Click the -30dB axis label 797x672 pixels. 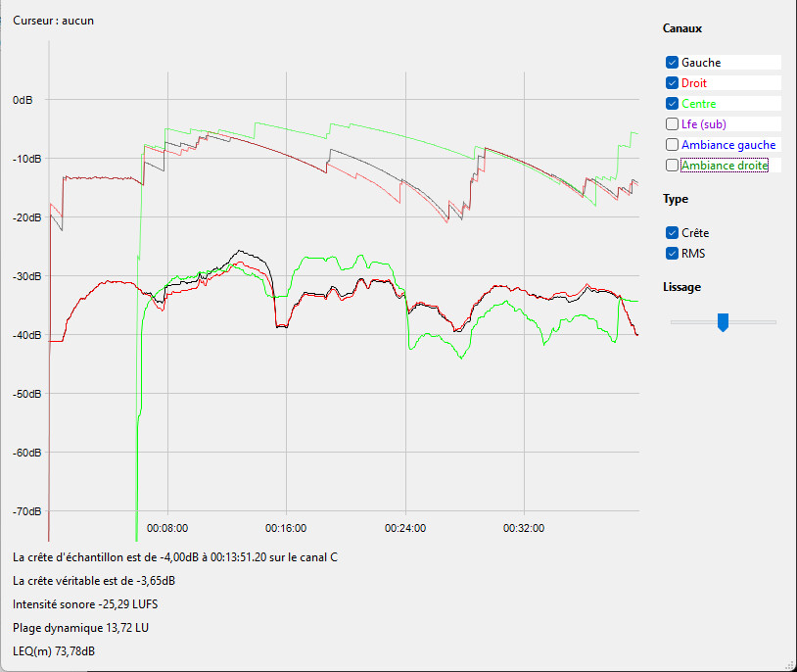(x=27, y=276)
